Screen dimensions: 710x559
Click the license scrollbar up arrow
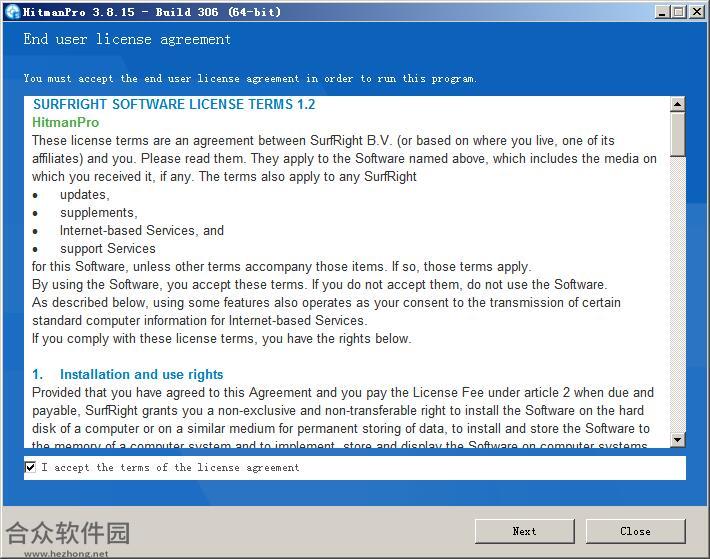[677, 105]
